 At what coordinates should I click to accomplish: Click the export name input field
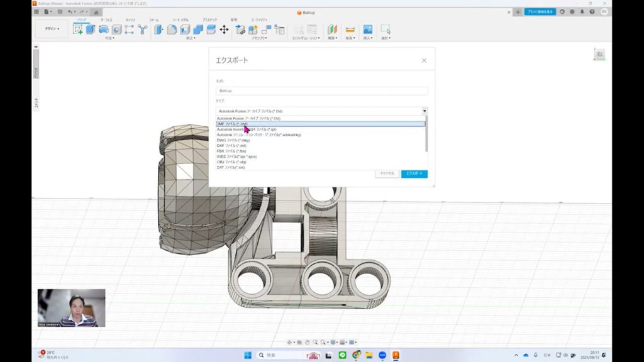pyautogui.click(x=321, y=90)
